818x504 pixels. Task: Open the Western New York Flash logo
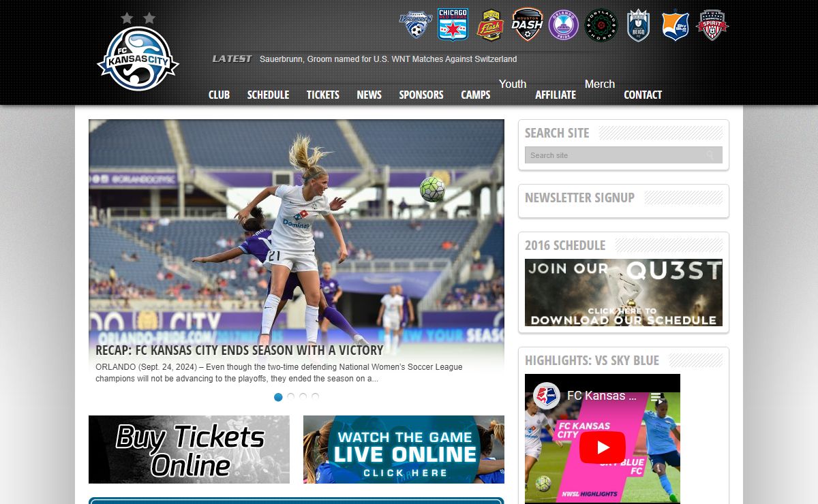coord(489,25)
